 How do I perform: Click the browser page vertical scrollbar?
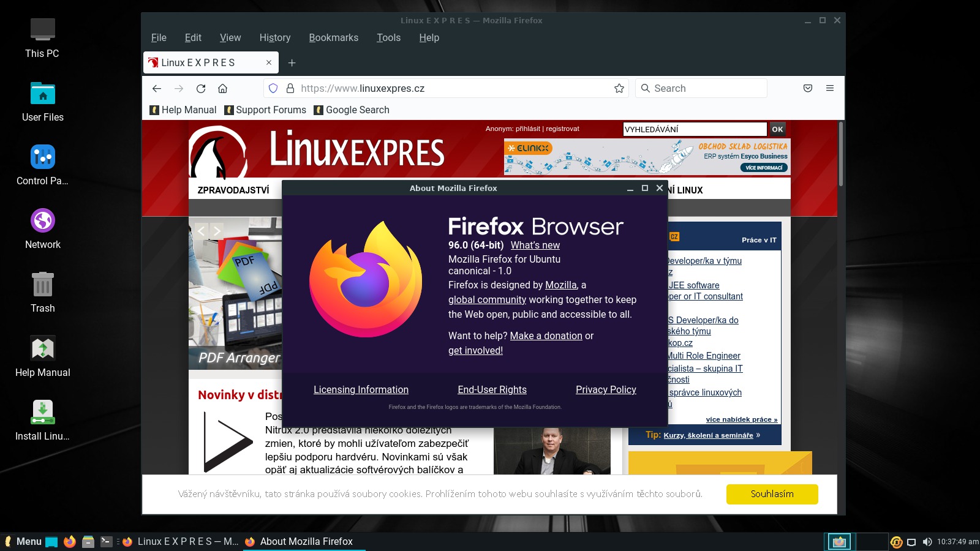click(x=841, y=154)
